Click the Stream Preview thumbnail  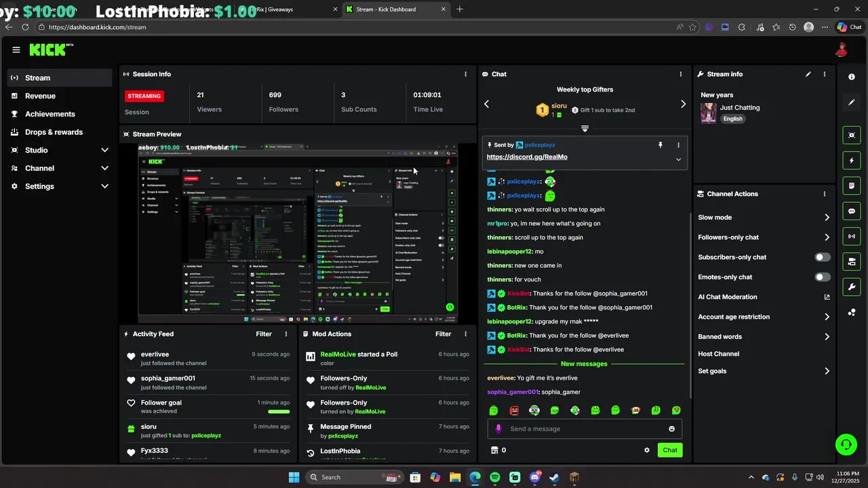point(298,234)
